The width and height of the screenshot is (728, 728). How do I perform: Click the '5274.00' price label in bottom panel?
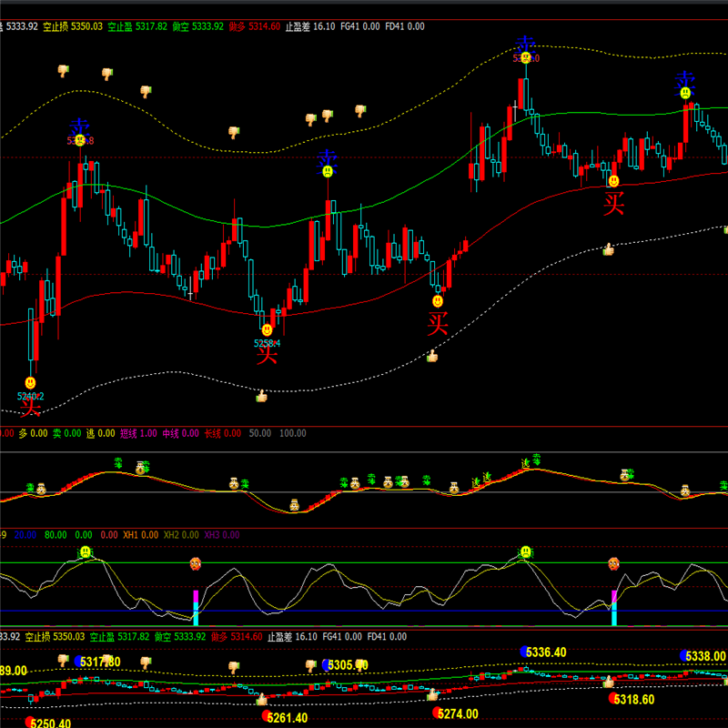[458, 713]
